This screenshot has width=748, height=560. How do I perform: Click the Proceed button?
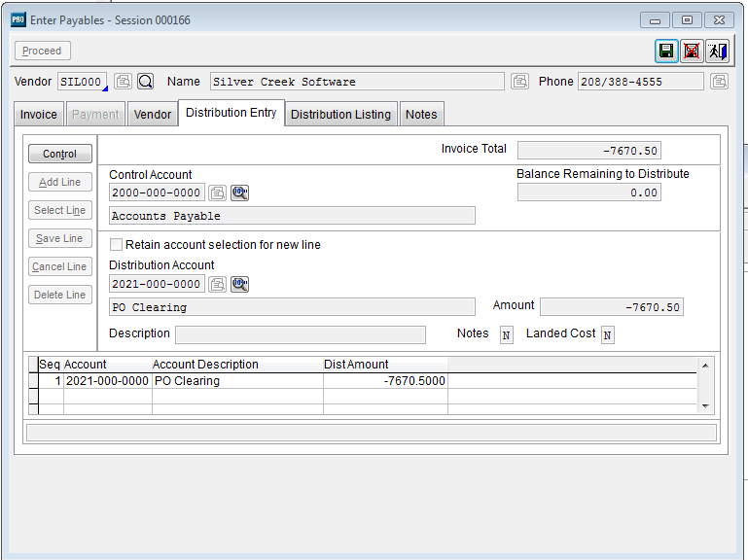[43, 51]
